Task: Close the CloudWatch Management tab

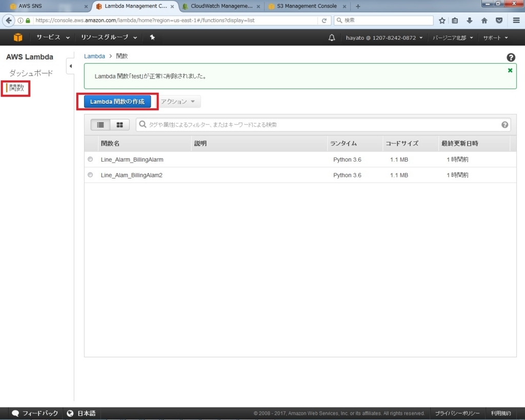Action: click(258, 6)
